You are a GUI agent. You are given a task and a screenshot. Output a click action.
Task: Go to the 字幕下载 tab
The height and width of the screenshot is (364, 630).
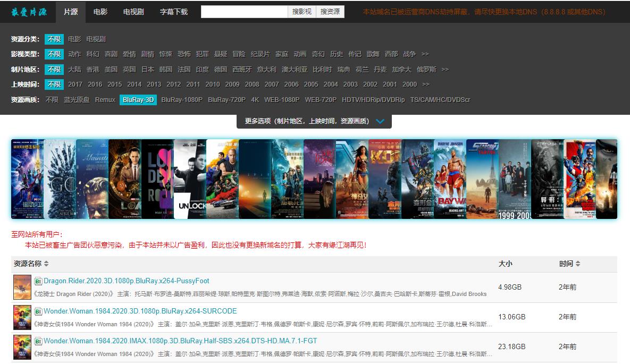(173, 12)
